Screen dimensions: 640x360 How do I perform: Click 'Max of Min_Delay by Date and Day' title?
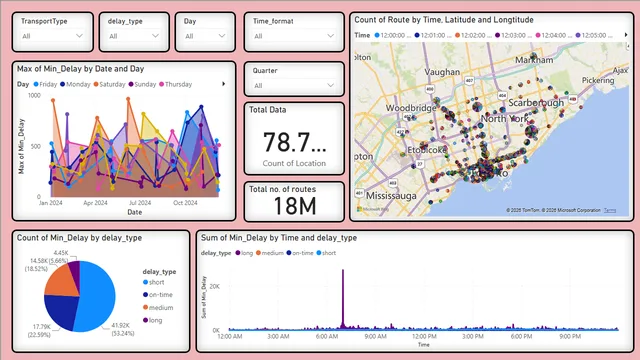(x=80, y=69)
